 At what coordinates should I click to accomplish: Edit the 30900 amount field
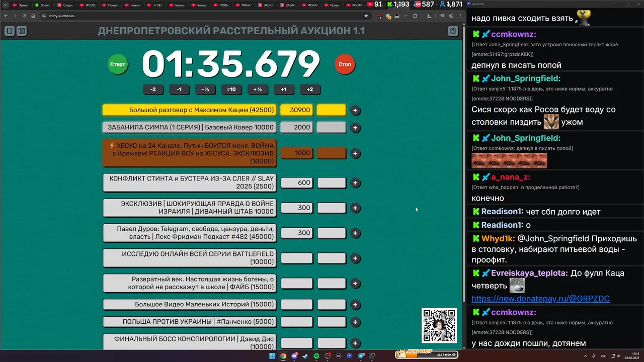(297, 110)
